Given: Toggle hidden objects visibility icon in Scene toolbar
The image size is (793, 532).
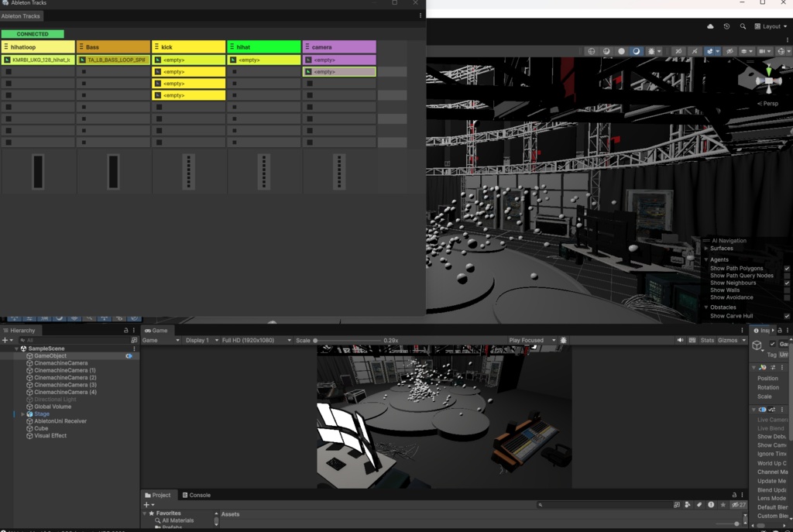Looking at the screenshot, I should [729, 51].
